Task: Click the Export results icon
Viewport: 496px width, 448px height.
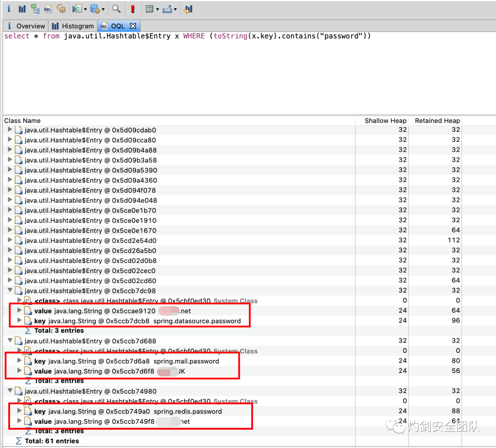Action: pyautogui.click(x=167, y=9)
